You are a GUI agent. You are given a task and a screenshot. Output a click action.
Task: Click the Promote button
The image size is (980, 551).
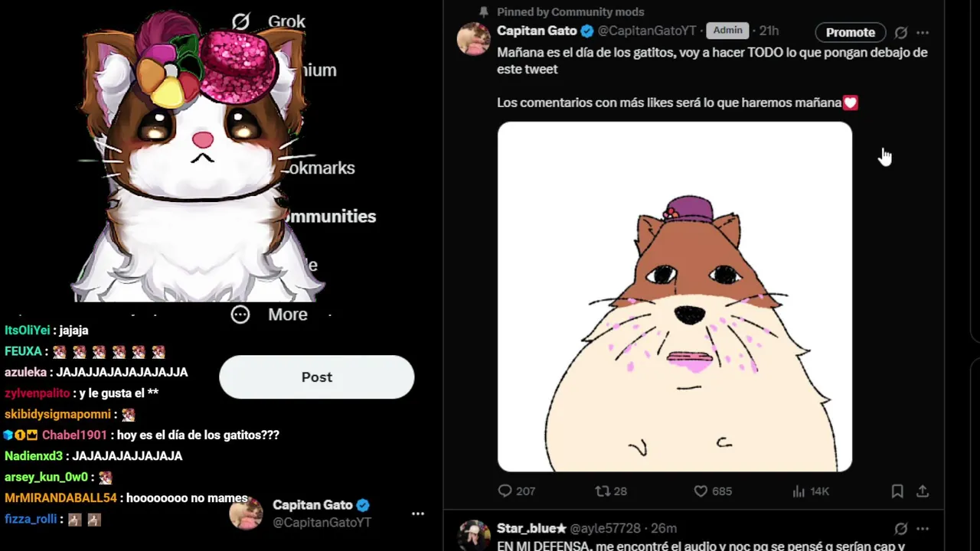(x=850, y=32)
